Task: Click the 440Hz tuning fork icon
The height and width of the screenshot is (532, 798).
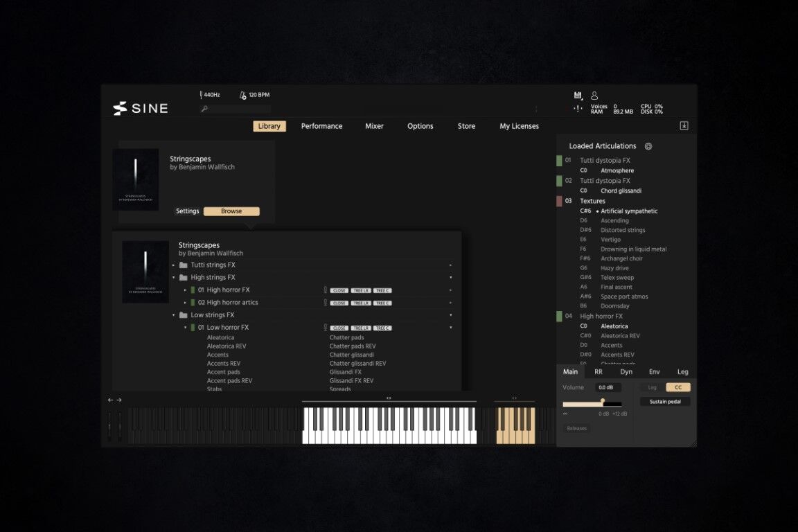Action: pos(201,95)
